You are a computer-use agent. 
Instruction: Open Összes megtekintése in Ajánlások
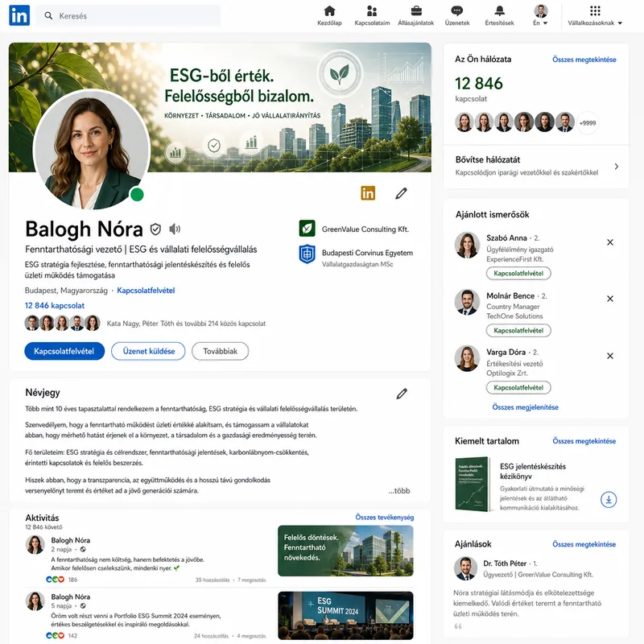tap(584, 544)
